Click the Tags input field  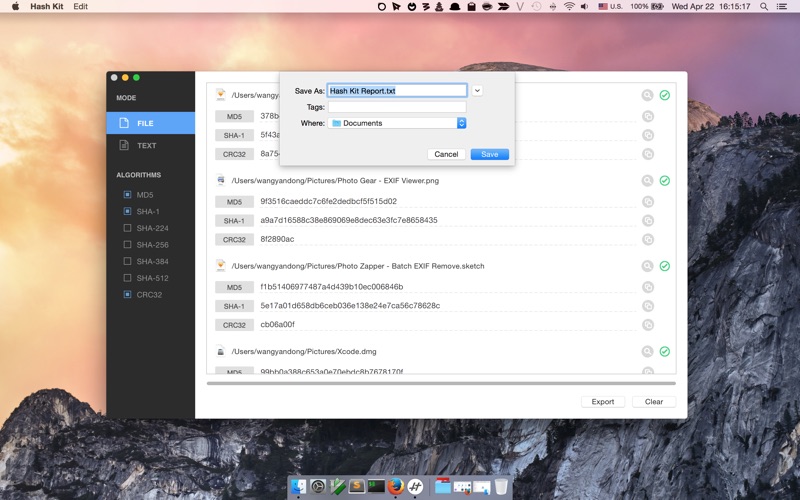click(397, 107)
